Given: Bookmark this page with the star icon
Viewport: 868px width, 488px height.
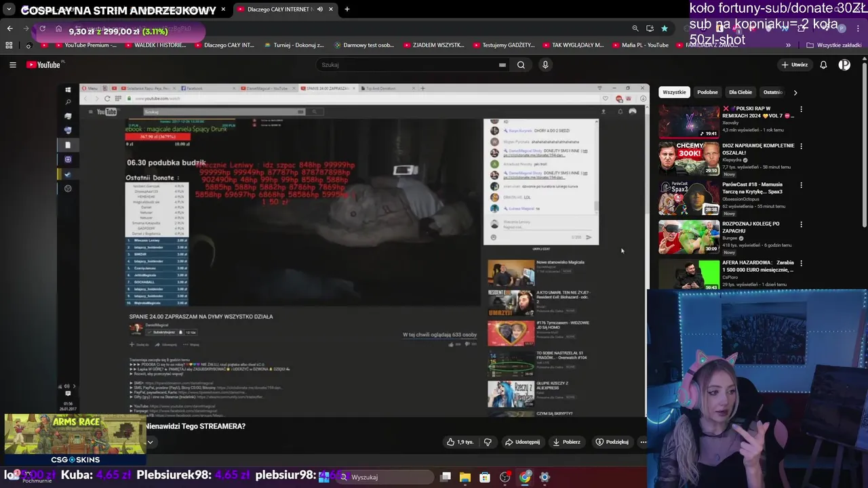Looking at the screenshot, I should coord(665,28).
